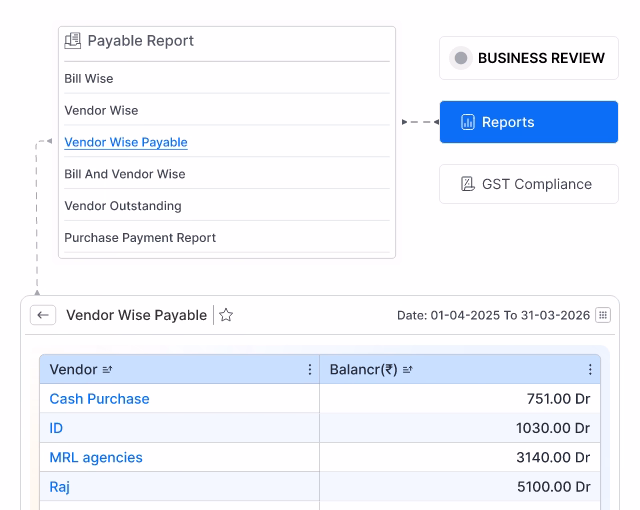Open MRL agencies vendor link

point(96,457)
